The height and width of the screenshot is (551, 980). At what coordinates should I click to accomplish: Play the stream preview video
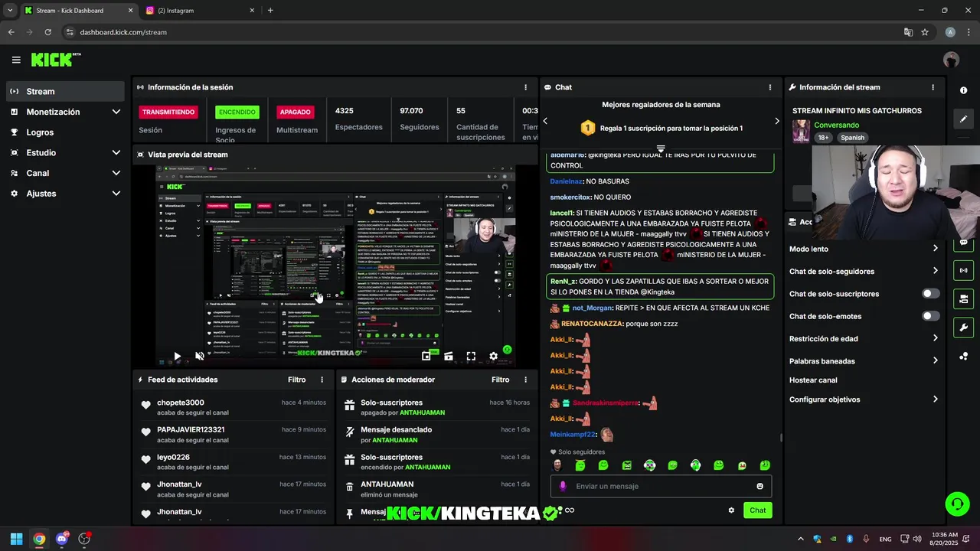pos(177,356)
